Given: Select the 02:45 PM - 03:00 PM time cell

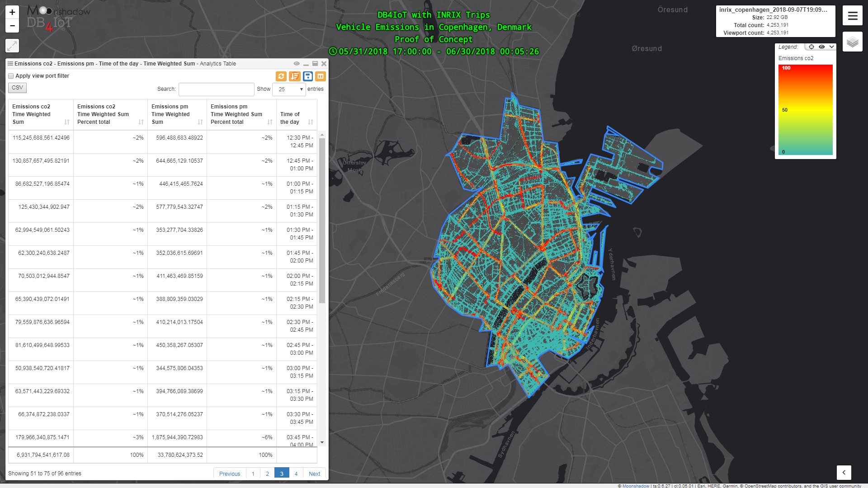Looking at the screenshot, I should [x=297, y=349].
